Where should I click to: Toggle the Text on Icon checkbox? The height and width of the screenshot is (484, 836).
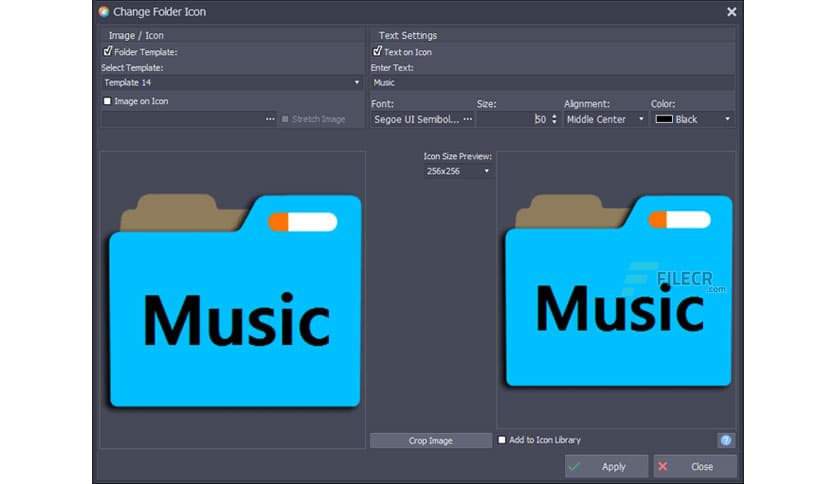click(x=377, y=51)
